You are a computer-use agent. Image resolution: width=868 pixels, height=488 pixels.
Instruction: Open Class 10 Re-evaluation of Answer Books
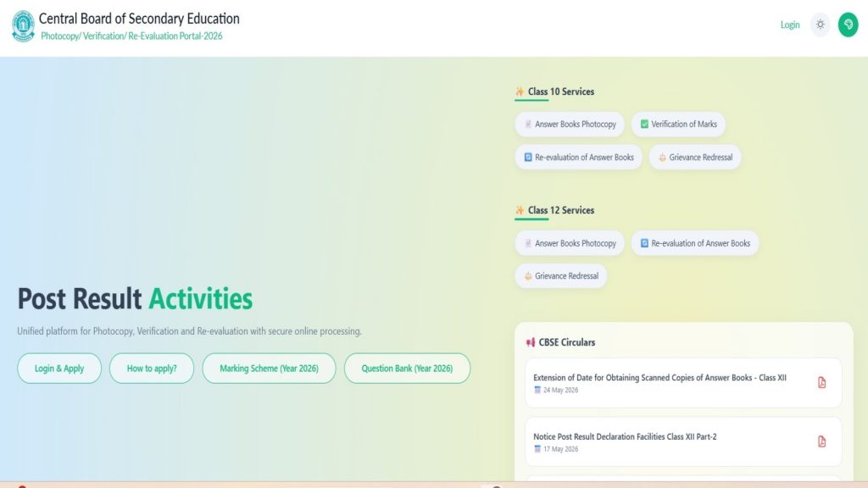[578, 157]
